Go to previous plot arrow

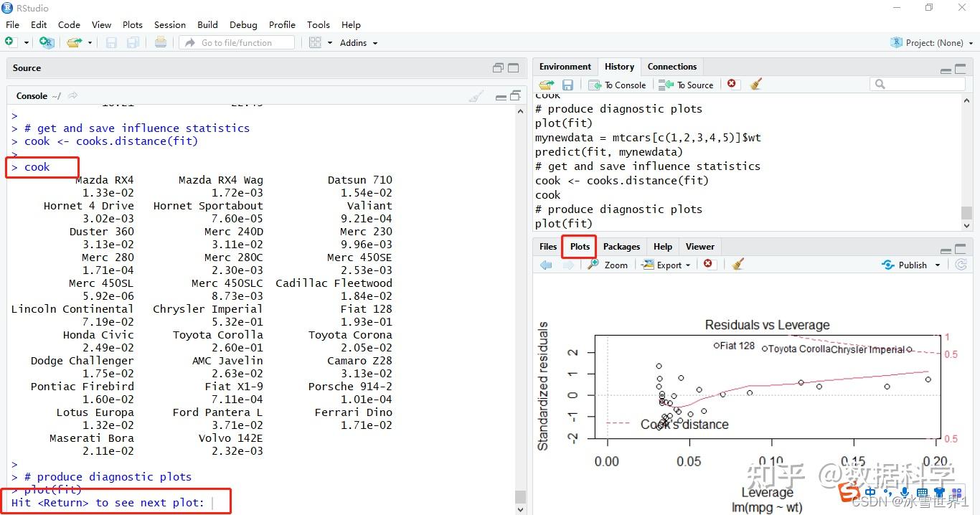(x=546, y=265)
